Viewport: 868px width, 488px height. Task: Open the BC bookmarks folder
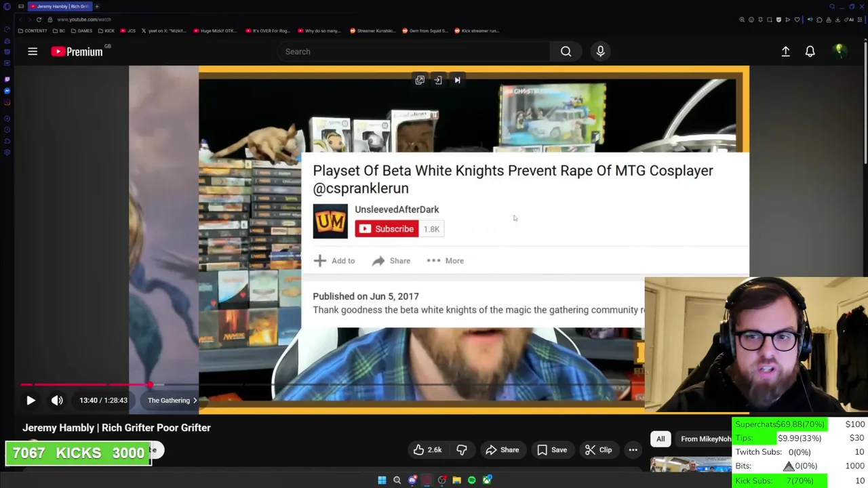click(x=59, y=30)
